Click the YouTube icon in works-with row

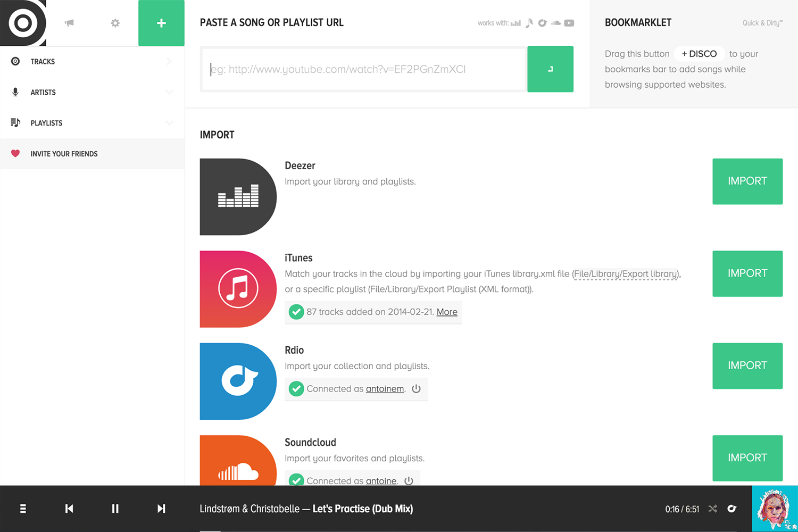pos(569,23)
